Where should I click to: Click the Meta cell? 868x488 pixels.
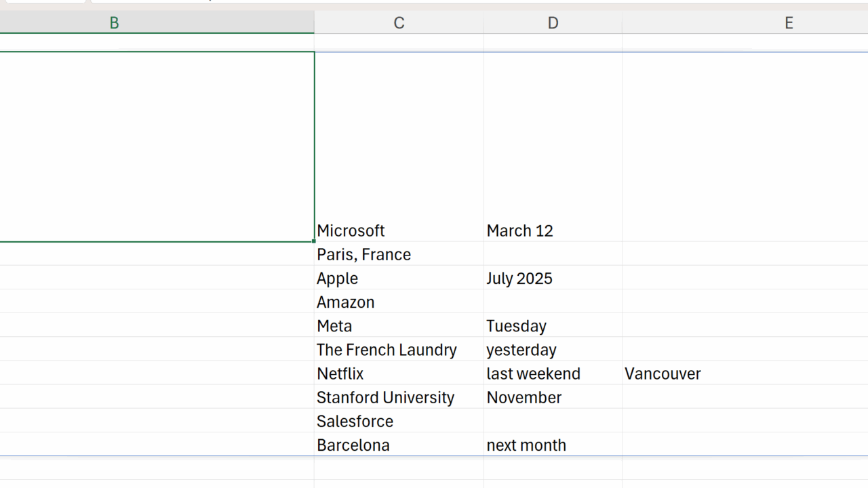(399, 325)
